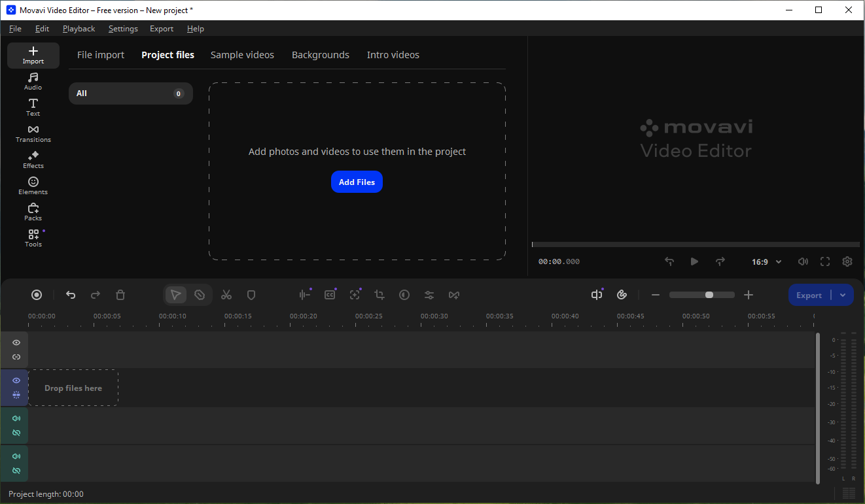
Task: Zoom out timeline with minus button
Action: (x=656, y=295)
